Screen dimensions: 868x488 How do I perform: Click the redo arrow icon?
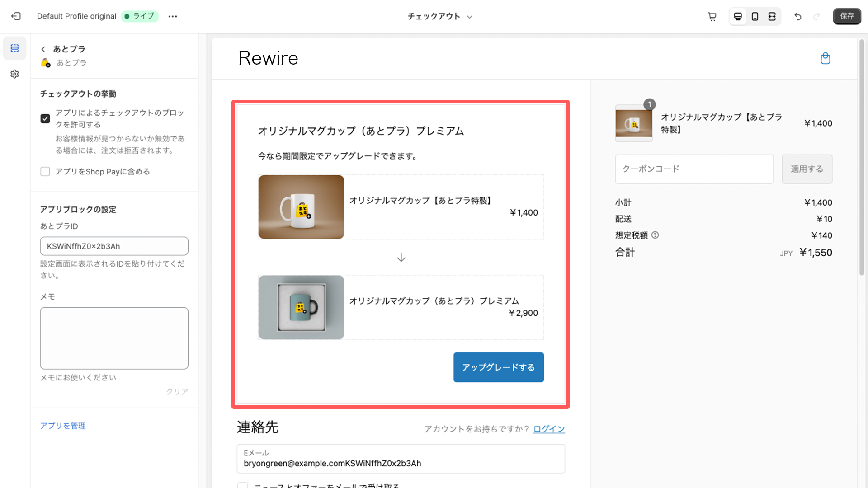tap(816, 17)
